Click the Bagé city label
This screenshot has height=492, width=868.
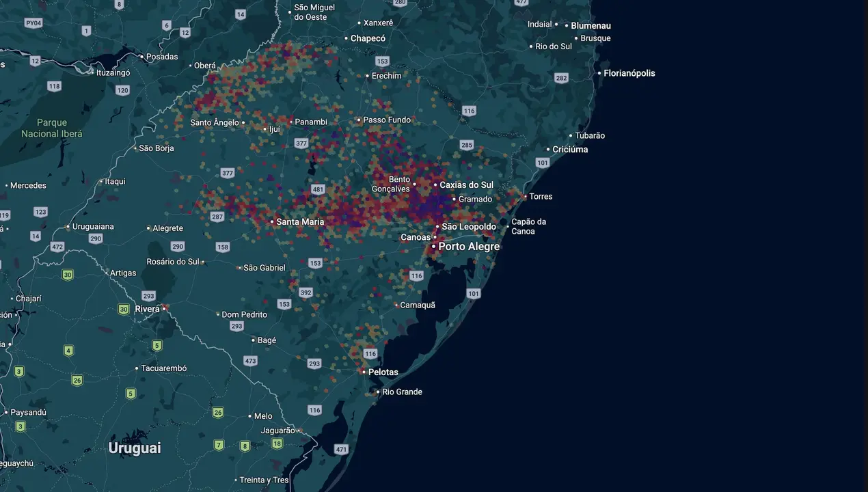pyautogui.click(x=267, y=340)
